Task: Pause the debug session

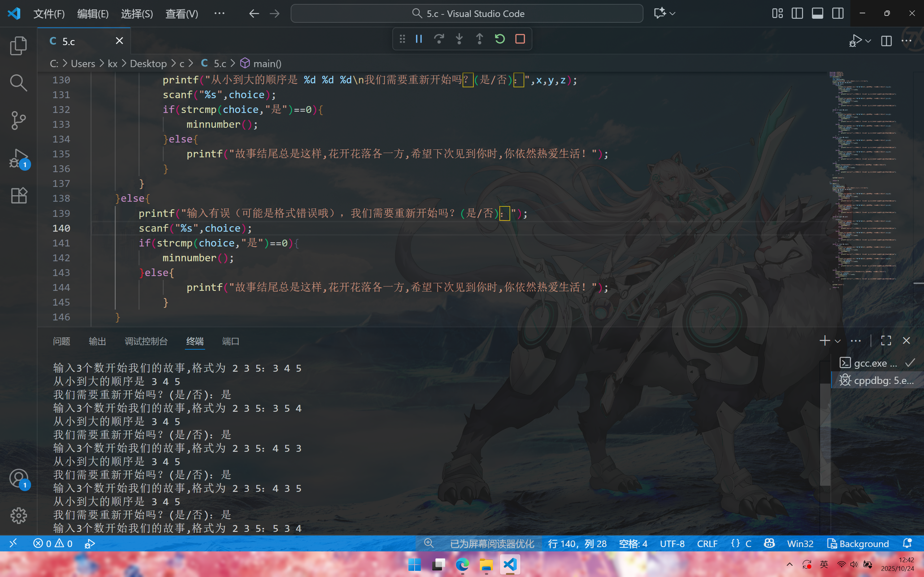Action: coord(419,39)
